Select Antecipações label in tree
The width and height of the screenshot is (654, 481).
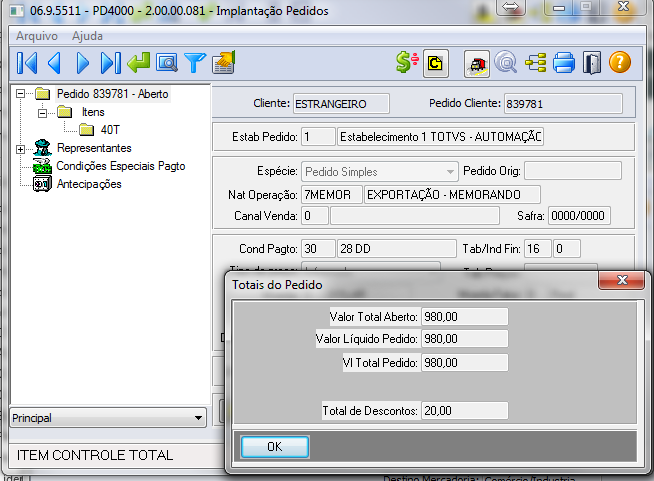click(x=89, y=184)
